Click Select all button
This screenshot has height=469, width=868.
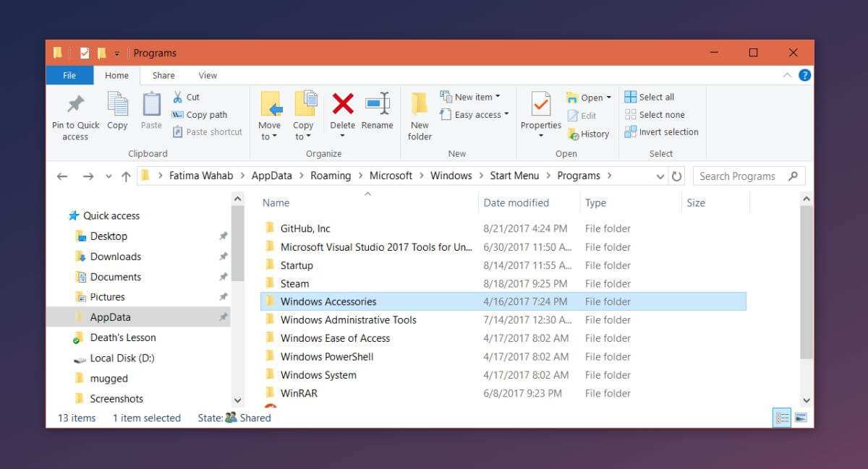point(649,97)
